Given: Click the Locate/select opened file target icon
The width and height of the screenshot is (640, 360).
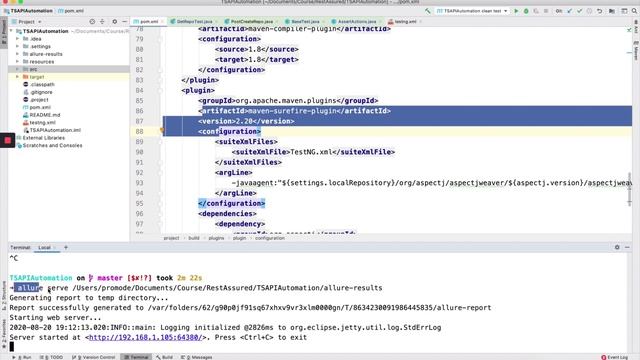Looking at the screenshot, I should [92, 22].
